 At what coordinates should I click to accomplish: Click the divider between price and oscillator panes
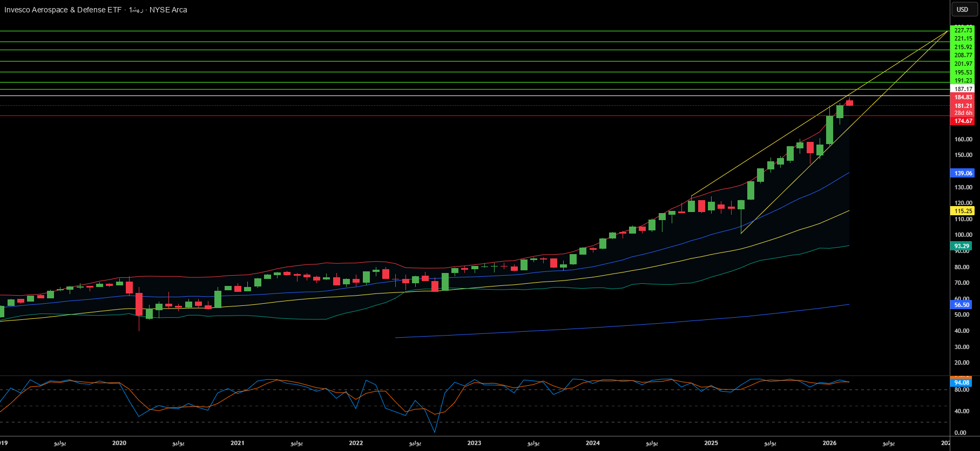pyautogui.click(x=475, y=375)
